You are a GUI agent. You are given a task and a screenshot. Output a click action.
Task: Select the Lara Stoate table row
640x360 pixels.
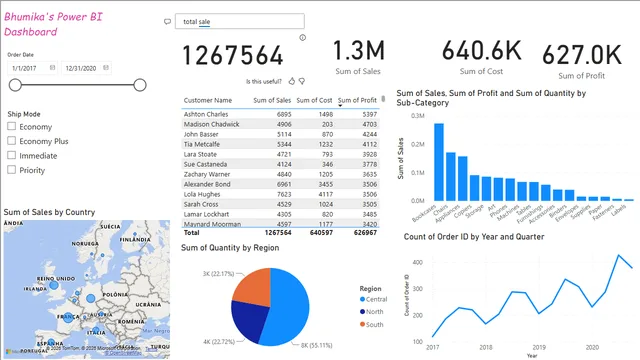pyautogui.click(x=280, y=154)
